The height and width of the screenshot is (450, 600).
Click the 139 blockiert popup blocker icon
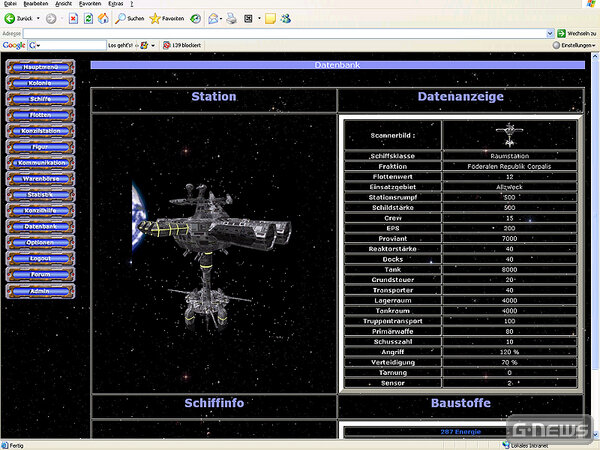pos(166,45)
